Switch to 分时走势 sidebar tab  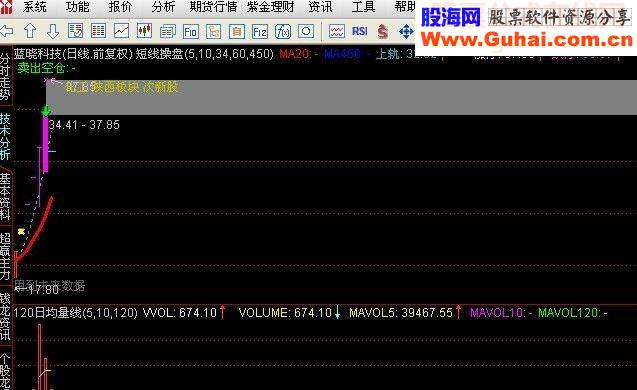pyautogui.click(x=5, y=76)
